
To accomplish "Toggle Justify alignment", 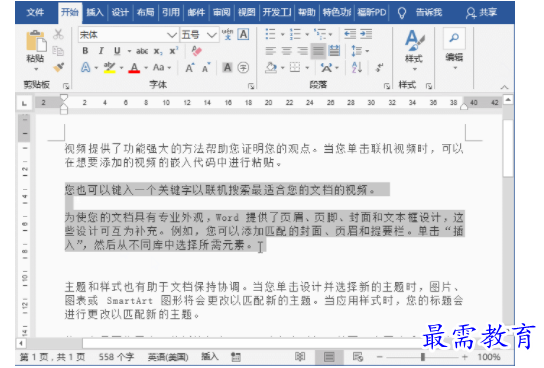I will coord(318,51).
